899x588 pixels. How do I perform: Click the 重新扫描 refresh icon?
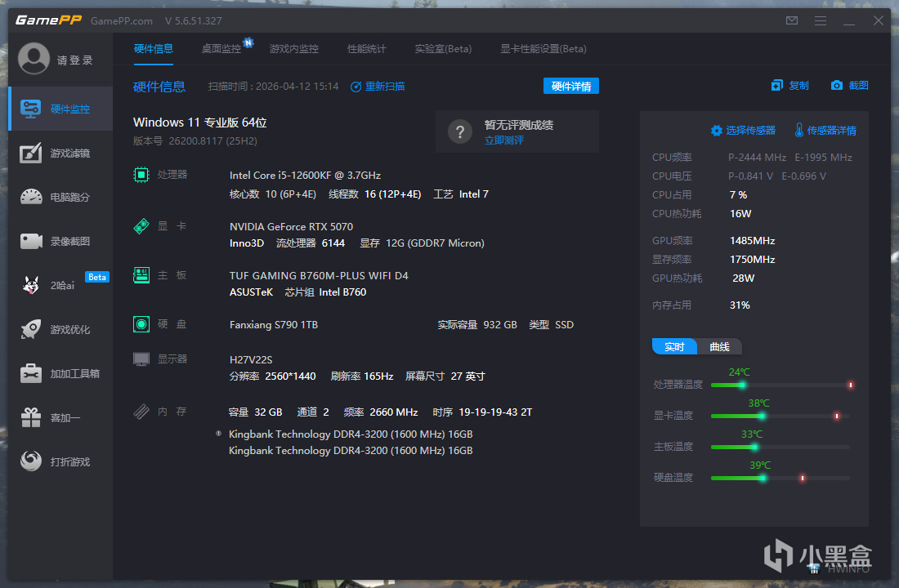click(x=356, y=87)
